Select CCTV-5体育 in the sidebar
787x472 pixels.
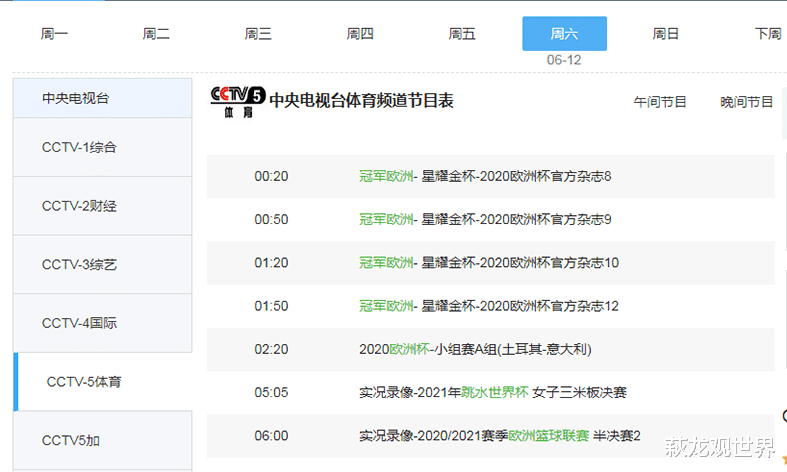tap(102, 382)
